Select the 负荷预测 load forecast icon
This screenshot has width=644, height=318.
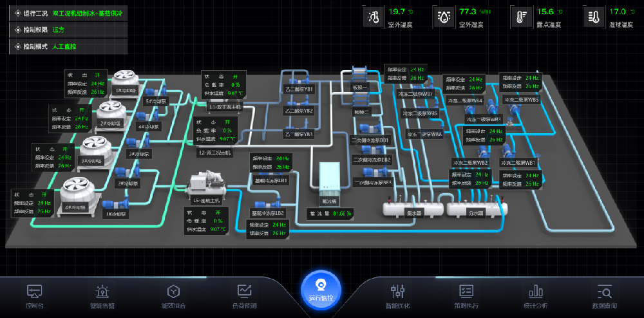[x=244, y=292]
